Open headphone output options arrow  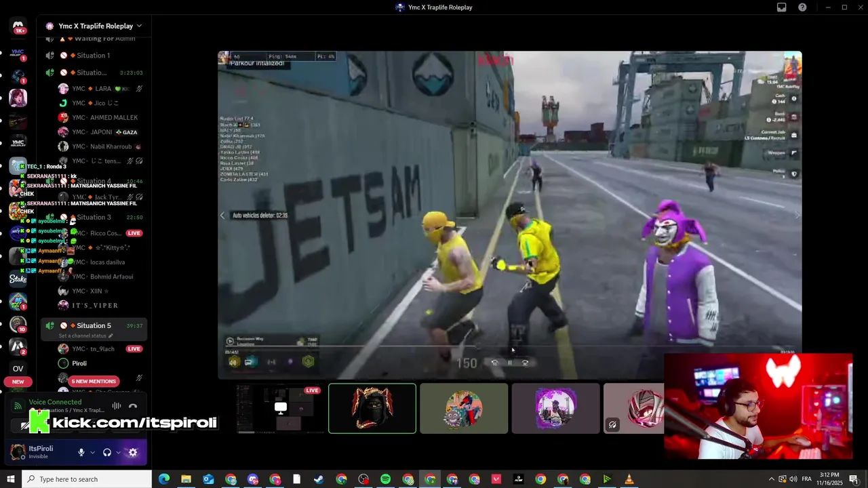coord(118,452)
